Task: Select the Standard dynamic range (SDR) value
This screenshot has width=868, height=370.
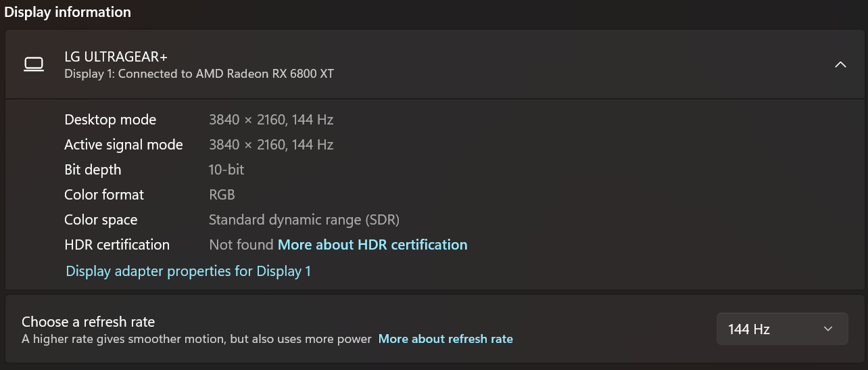Action: tap(304, 220)
